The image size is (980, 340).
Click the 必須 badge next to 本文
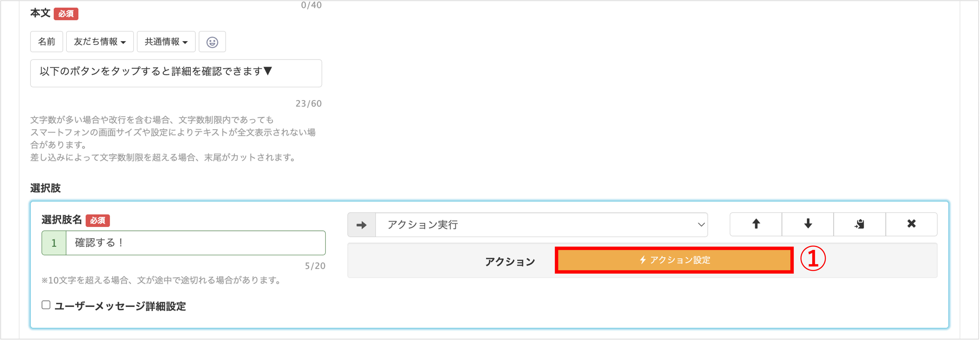click(66, 14)
